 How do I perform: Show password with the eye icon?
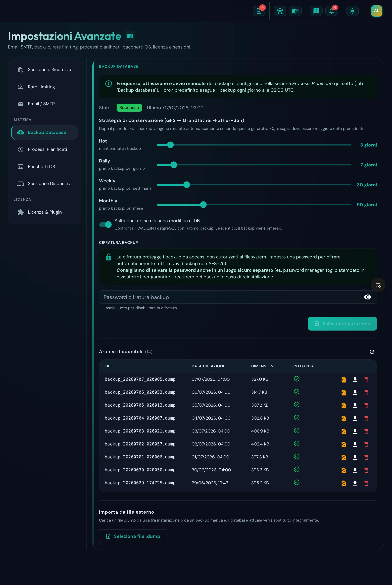(367, 297)
